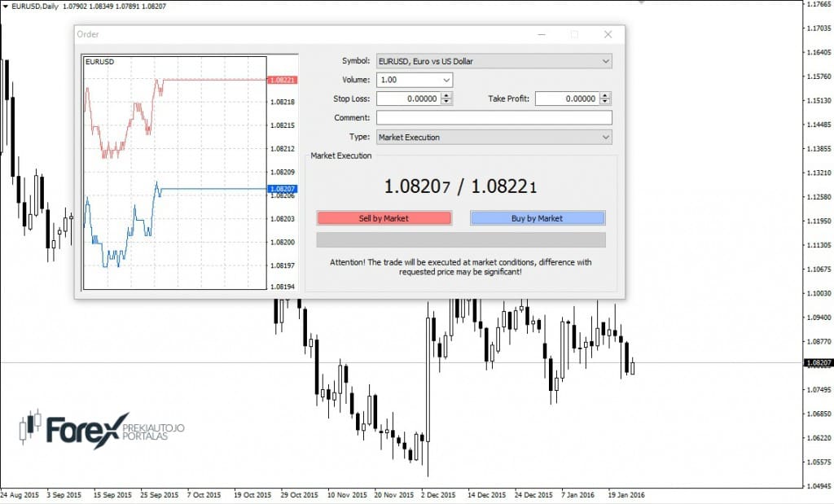Minimize the Order dialog

[x=542, y=34]
